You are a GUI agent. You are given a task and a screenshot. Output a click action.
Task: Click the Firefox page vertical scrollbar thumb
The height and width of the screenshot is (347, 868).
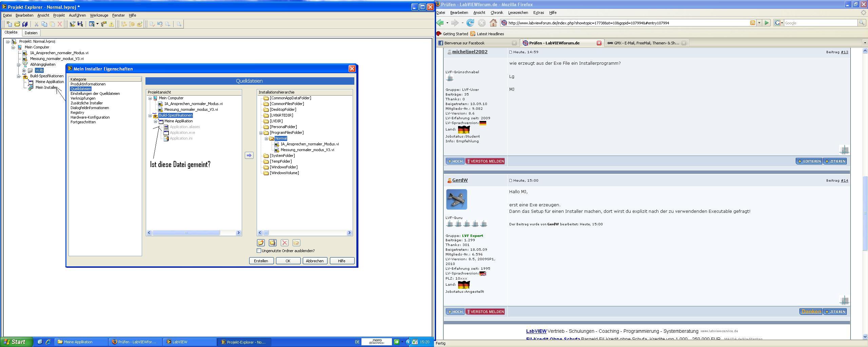865,213
